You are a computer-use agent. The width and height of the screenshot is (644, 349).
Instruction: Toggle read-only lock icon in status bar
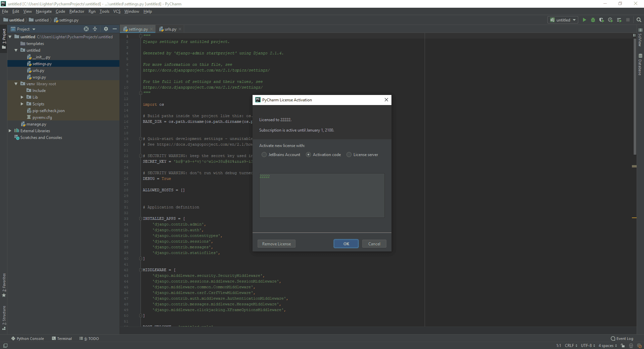[x=623, y=346]
